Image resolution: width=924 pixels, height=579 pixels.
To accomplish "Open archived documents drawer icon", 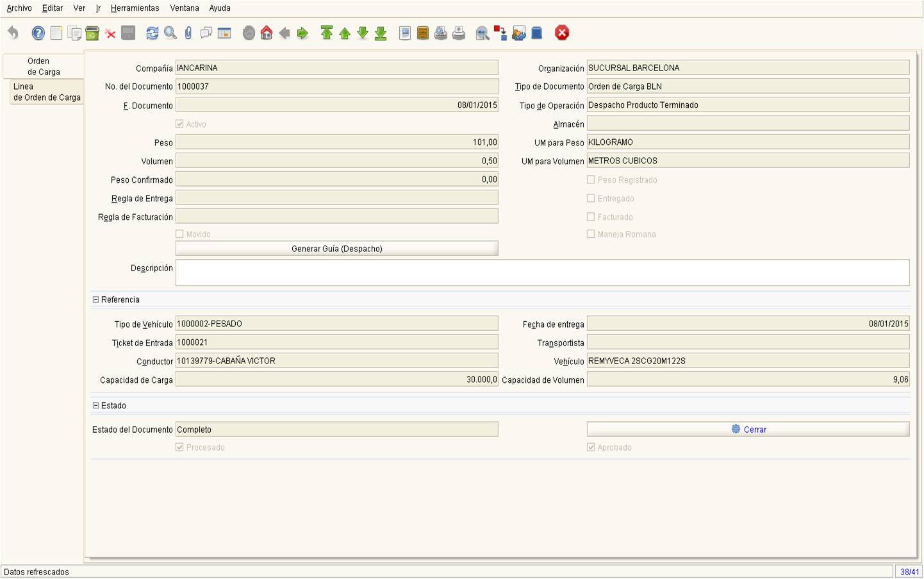I will tap(423, 33).
